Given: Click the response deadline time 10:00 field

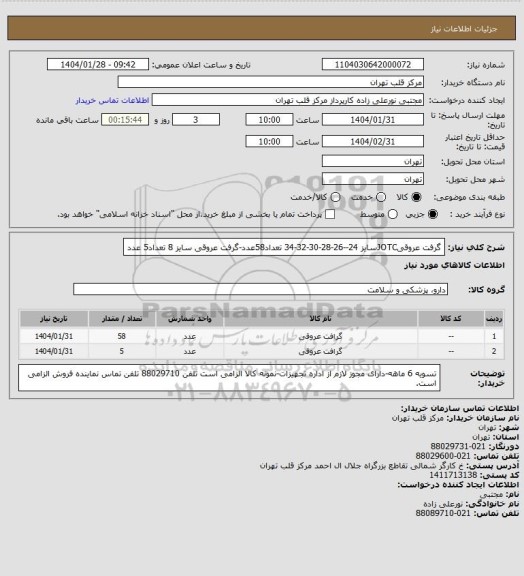Looking at the screenshot, I should click(269, 120).
